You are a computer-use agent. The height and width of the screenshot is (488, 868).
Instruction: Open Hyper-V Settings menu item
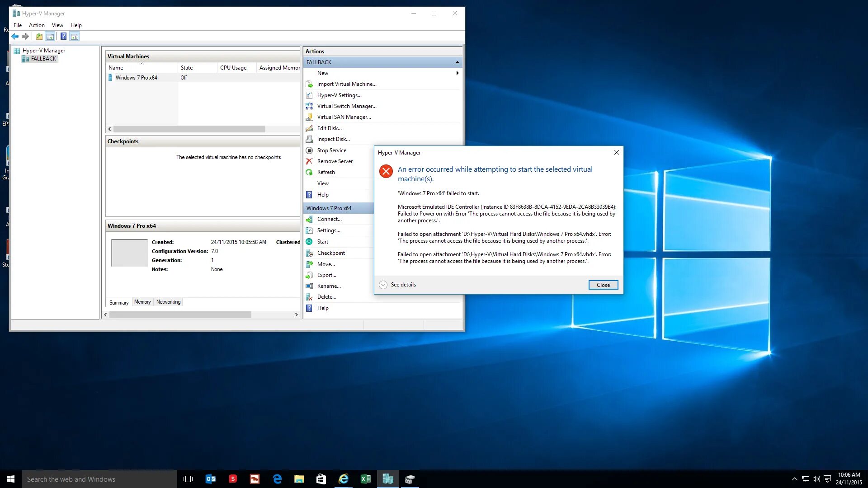(339, 95)
